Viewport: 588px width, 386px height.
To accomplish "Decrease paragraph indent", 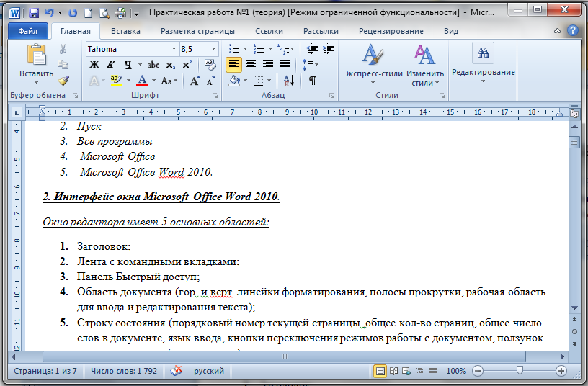I will tap(312, 49).
